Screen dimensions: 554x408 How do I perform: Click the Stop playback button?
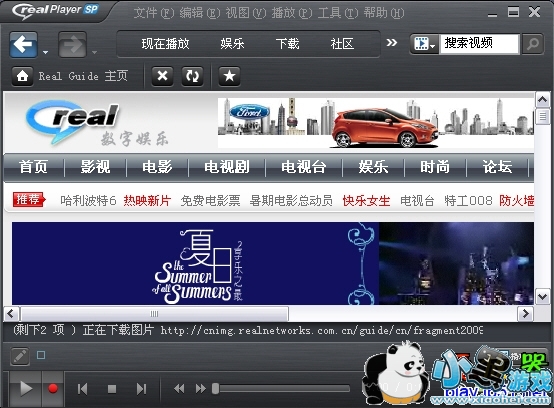tap(112, 389)
